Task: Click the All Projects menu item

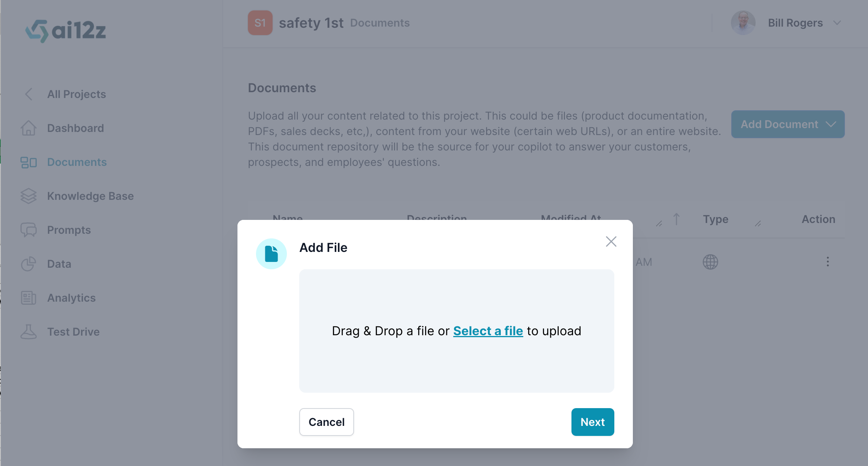Action: pos(77,94)
